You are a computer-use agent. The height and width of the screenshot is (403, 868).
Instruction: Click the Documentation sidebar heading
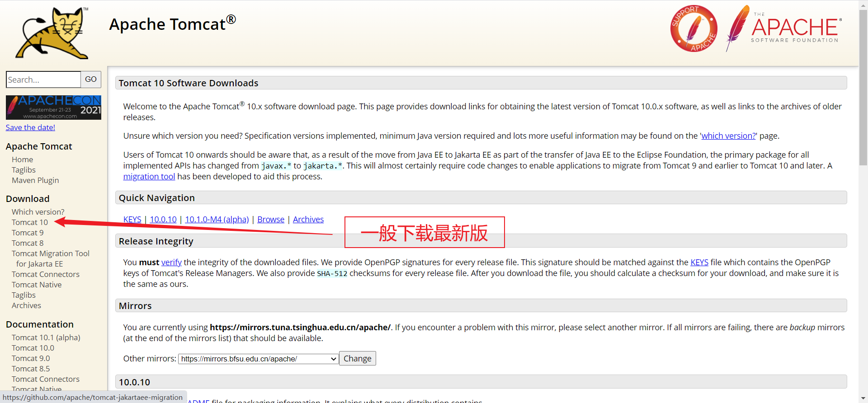pyautogui.click(x=40, y=324)
